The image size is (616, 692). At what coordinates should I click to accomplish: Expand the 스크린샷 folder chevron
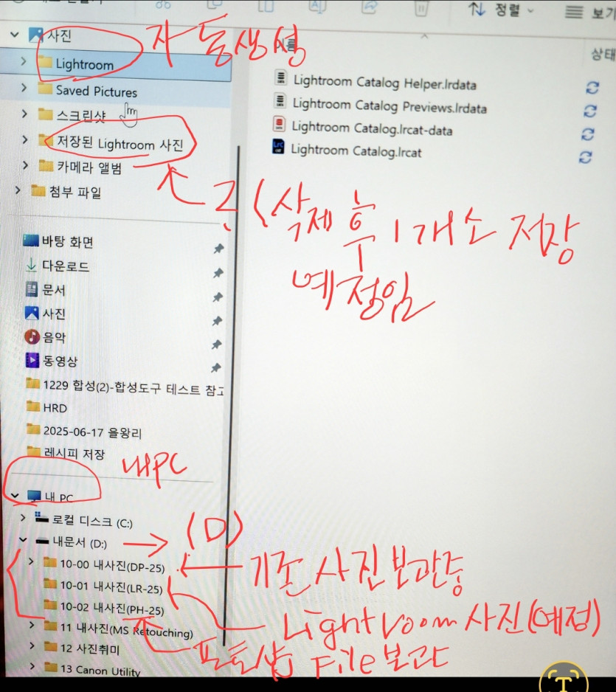pyautogui.click(x=24, y=114)
